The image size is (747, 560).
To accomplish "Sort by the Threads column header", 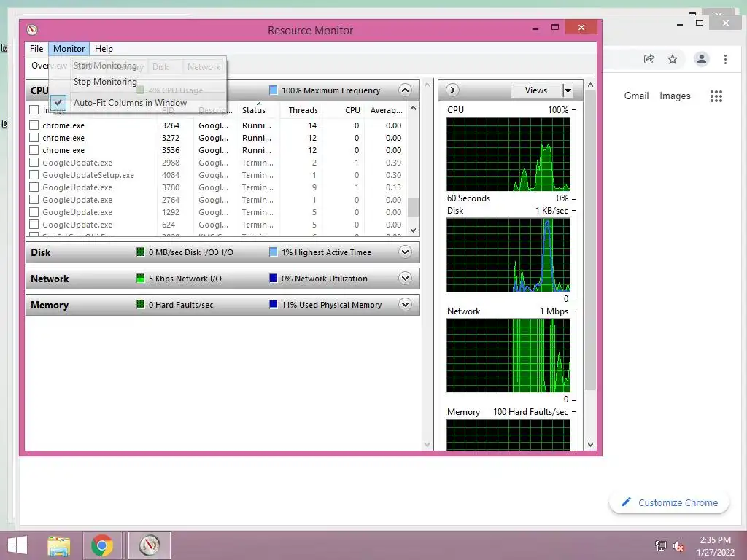I will click(x=301, y=110).
